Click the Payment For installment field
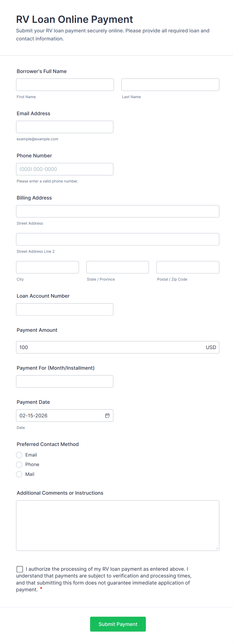Image resolution: width=233 pixels, height=644 pixels. pyautogui.click(x=65, y=381)
